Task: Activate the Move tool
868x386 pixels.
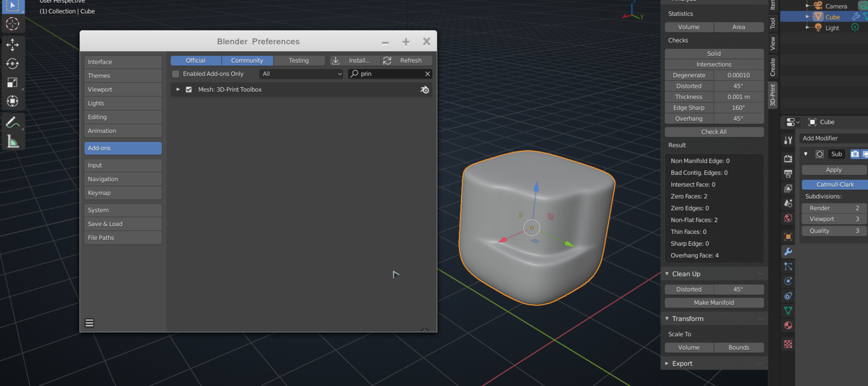Action: coord(12,44)
